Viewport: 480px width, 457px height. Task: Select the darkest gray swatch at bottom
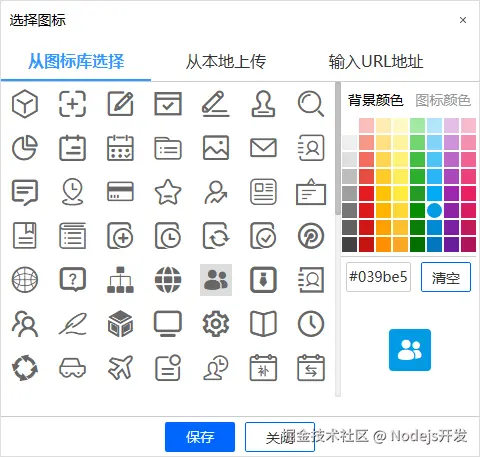pos(350,244)
